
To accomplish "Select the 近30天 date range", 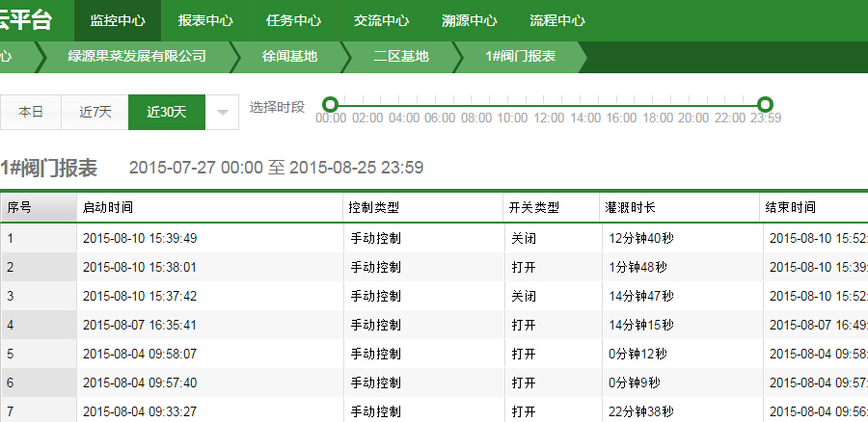I will [x=166, y=112].
